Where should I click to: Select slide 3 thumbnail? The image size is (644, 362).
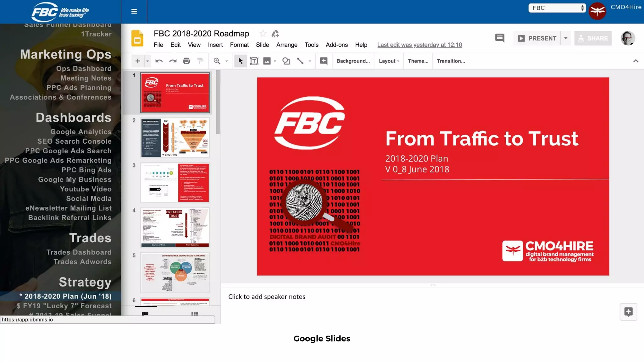click(x=175, y=183)
